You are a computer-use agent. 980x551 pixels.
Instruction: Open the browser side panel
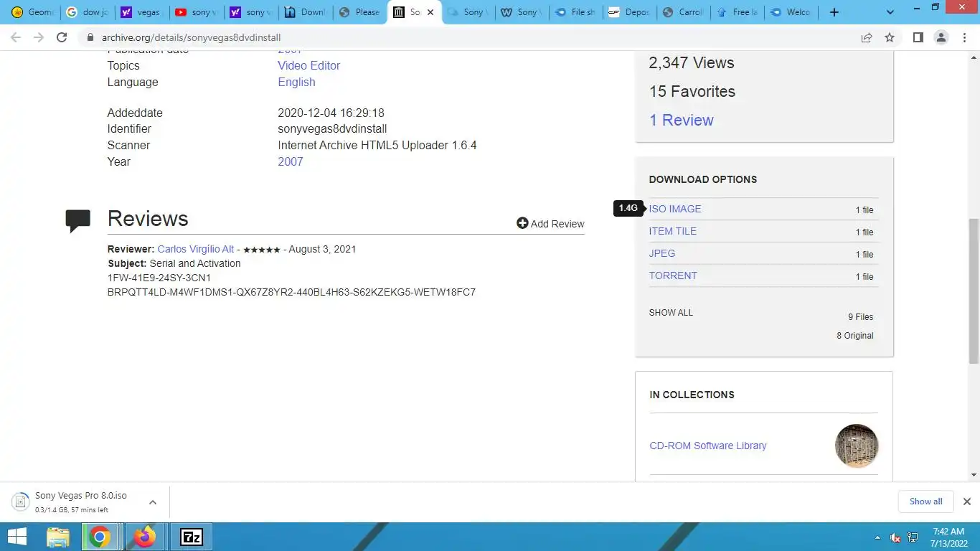(x=918, y=37)
